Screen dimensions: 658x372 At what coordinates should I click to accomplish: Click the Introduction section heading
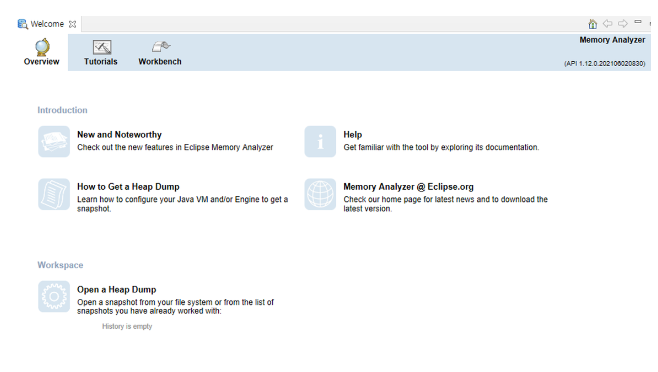[62, 110]
